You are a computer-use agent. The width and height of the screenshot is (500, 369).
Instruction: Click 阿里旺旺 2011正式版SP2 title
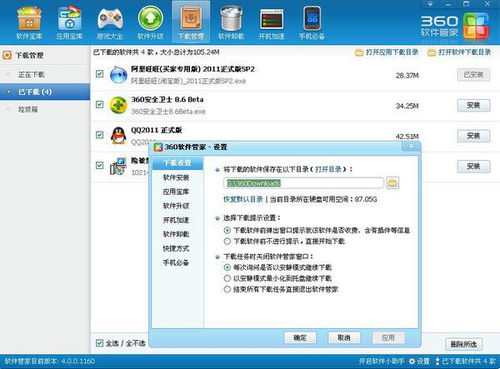coord(193,69)
